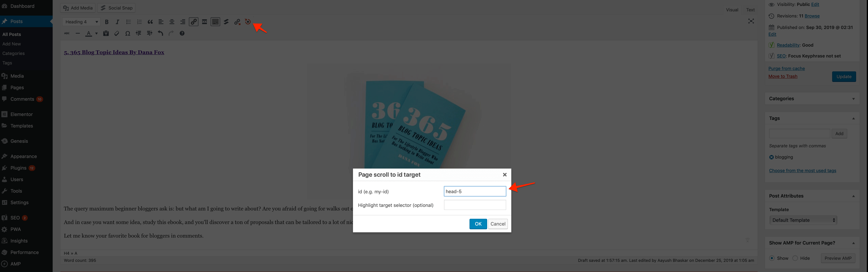This screenshot has height=272, width=868.
Task: Click the Preview AMP button
Action: pos(838,258)
